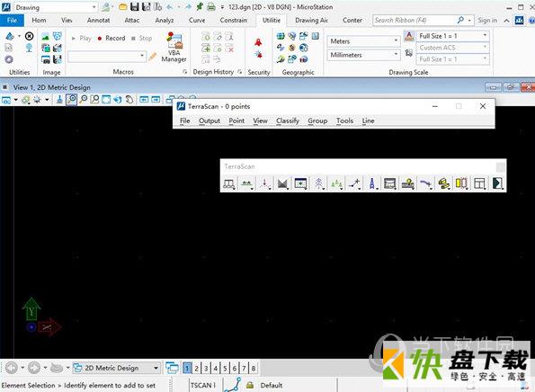Expand the Macros group dialog launcher
This screenshot has width=535, height=392.
(184, 72)
